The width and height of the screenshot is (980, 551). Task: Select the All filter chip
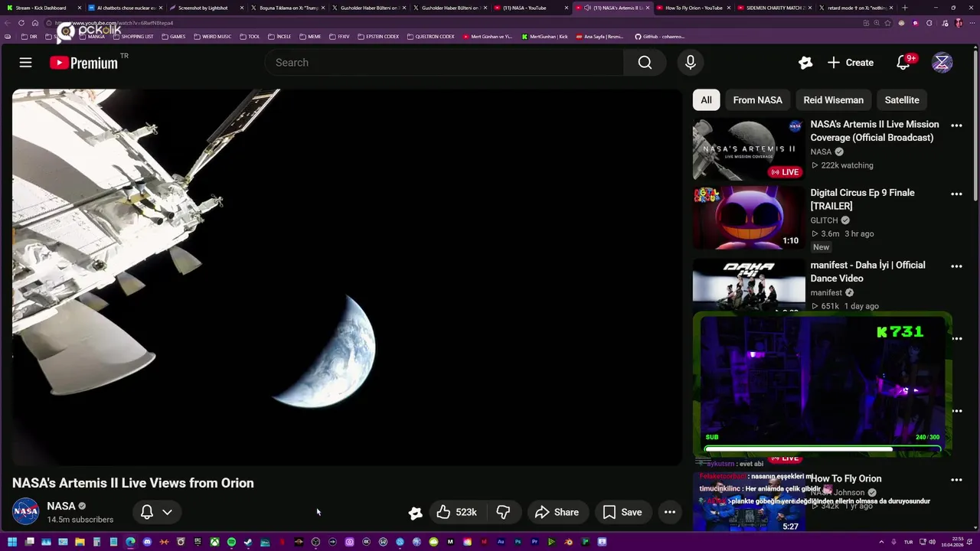coord(706,100)
